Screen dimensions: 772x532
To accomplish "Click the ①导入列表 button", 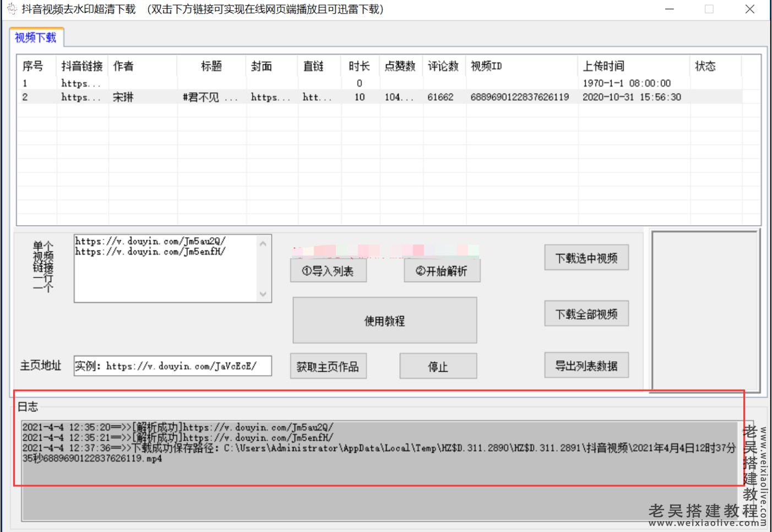I will 328,271.
